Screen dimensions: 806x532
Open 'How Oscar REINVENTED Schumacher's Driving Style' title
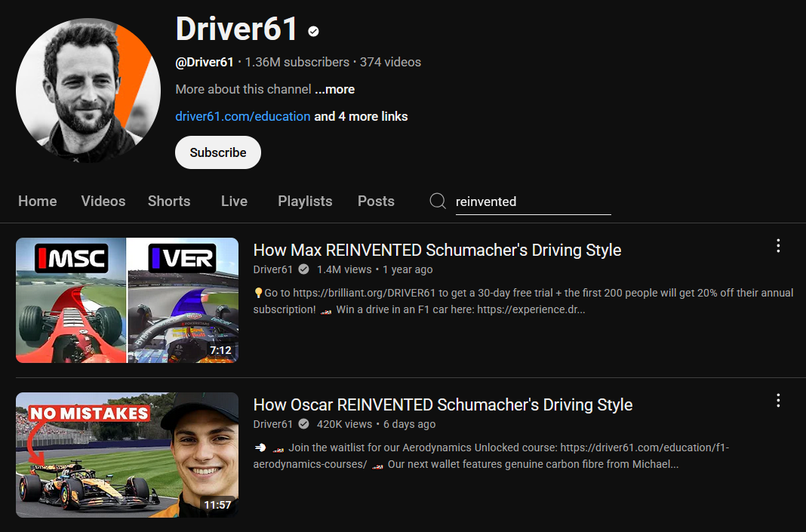443,405
